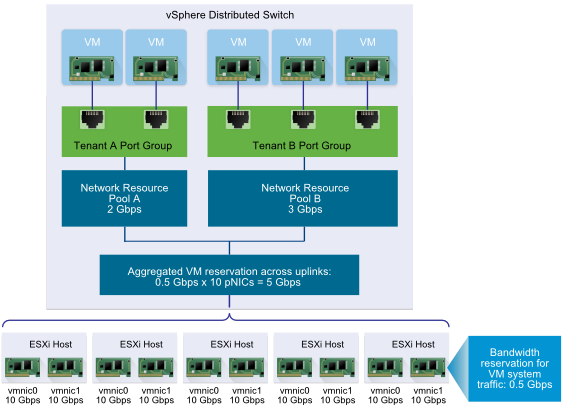
Task: Click the vmnic1 10 Gbps text under fourth host
Action: (x=338, y=395)
